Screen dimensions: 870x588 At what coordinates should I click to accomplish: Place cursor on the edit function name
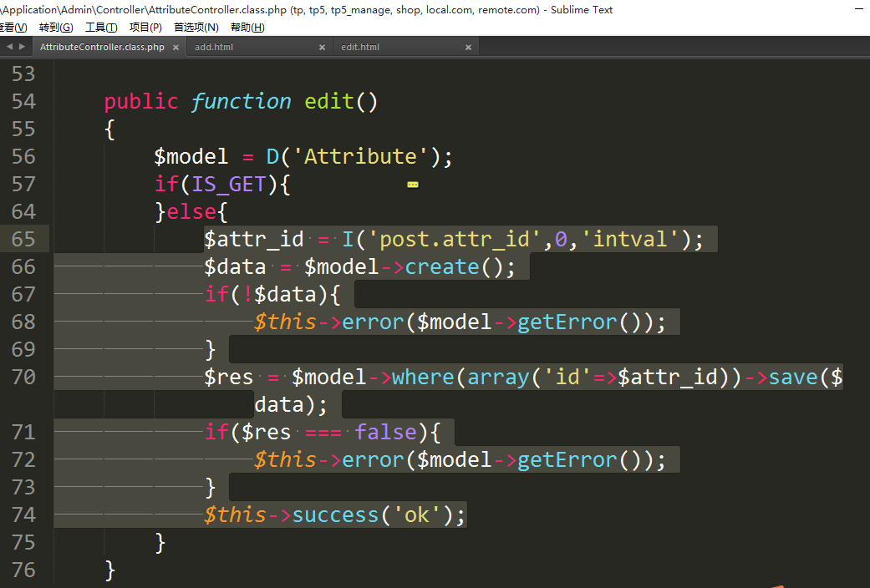click(328, 102)
